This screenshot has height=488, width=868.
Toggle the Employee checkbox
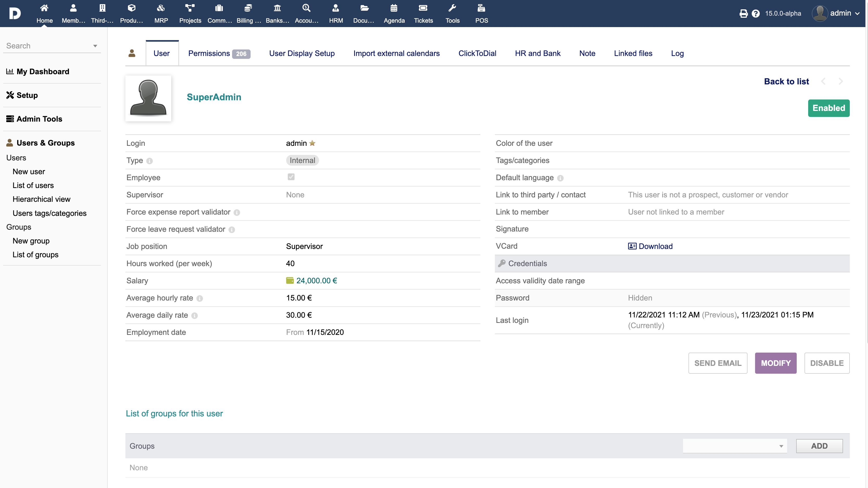point(291,177)
